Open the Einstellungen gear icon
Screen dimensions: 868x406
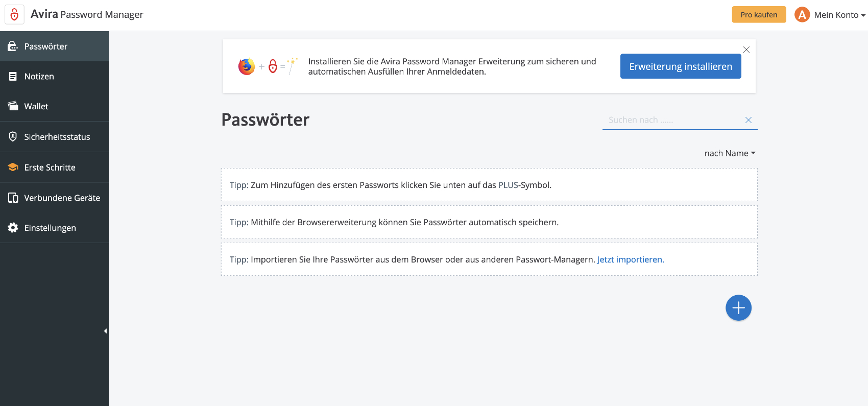point(13,228)
